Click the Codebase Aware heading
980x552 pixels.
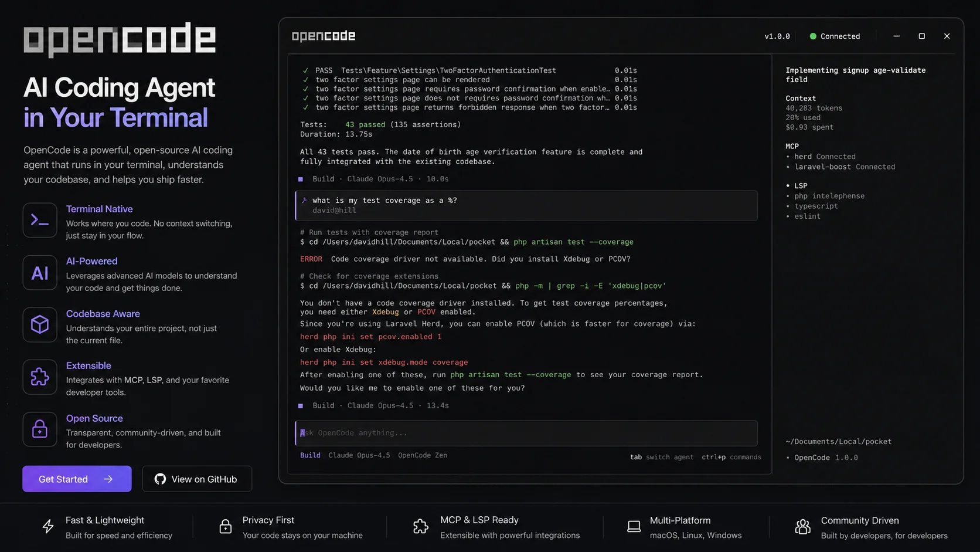[x=103, y=314]
